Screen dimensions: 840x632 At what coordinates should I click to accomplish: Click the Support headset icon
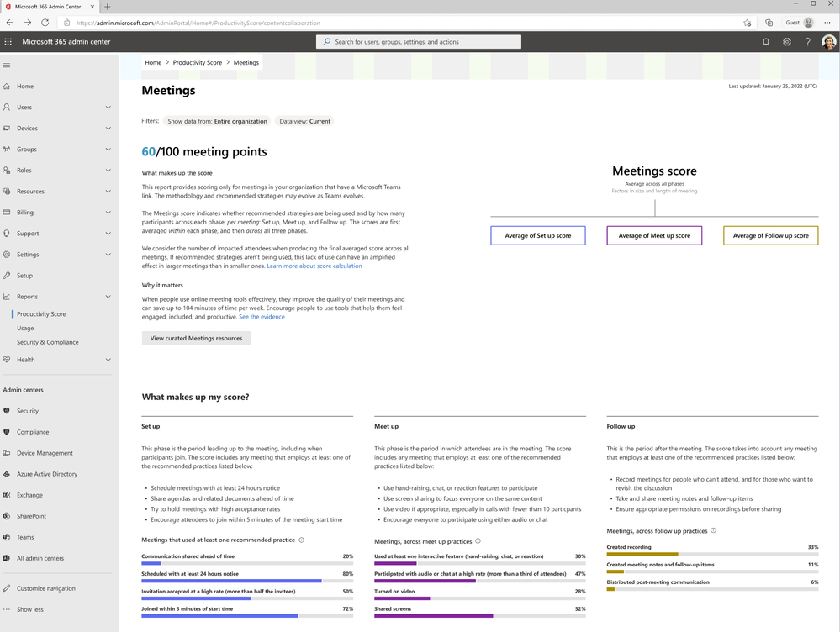7,234
